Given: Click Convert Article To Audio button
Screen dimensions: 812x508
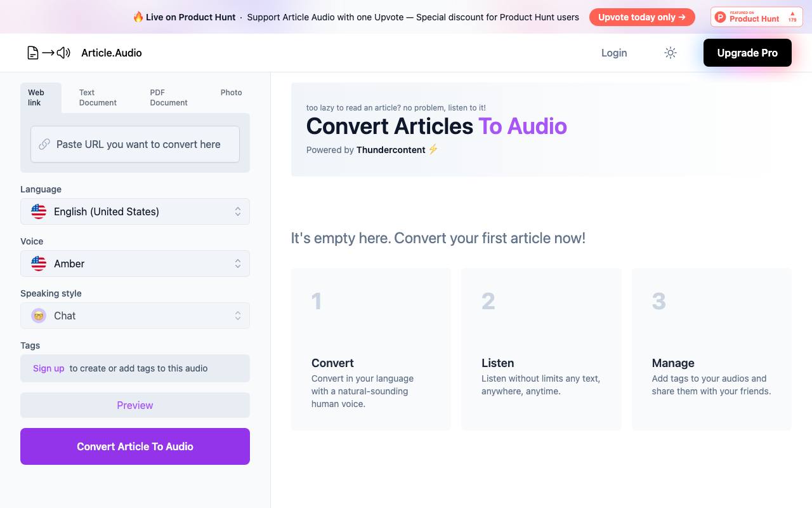Looking at the screenshot, I should [x=135, y=446].
